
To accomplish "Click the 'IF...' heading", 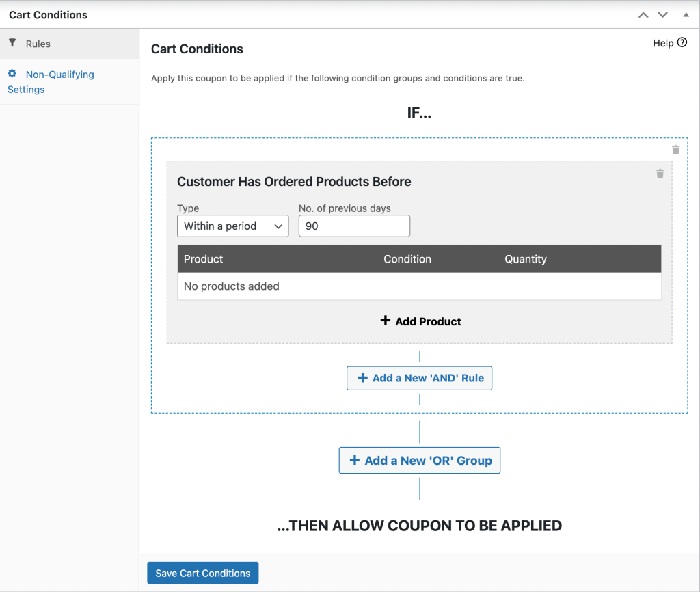I will (419, 113).
